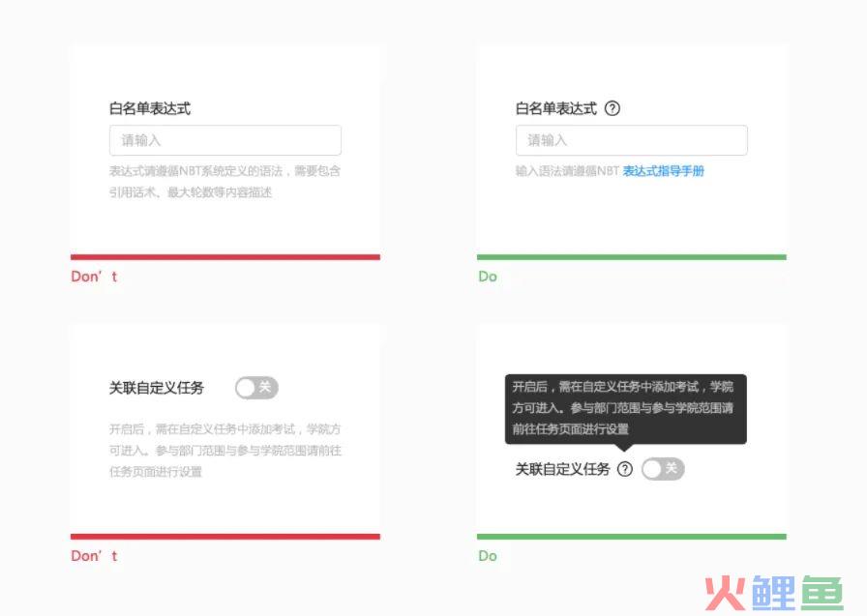
Task: Click the bottom green Do label
Action: pyautogui.click(x=488, y=556)
